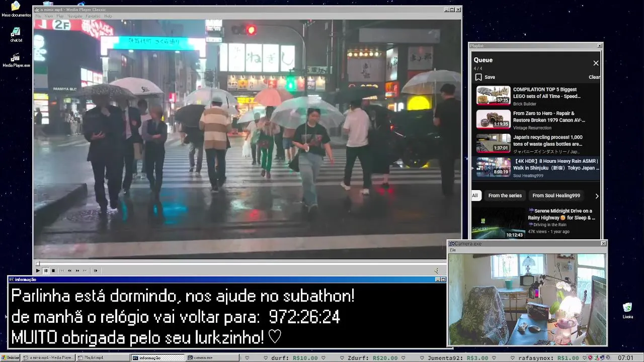Click the 'Vintage Resurrection' channel name

532,128
